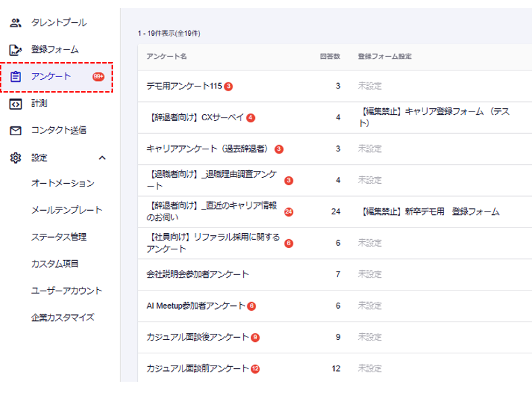
Task: Click red badge beside デモ用アンケート115
Action: point(228,86)
